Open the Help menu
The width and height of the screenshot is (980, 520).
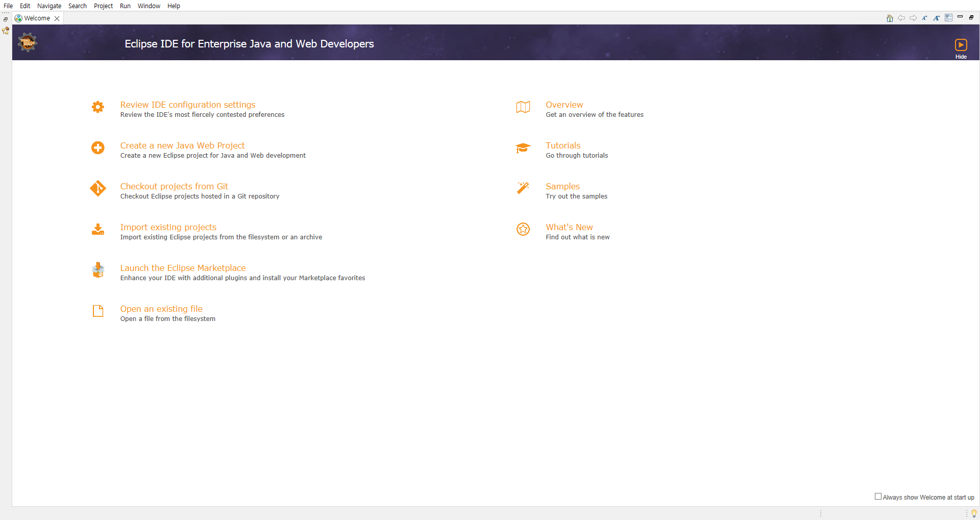(174, 6)
